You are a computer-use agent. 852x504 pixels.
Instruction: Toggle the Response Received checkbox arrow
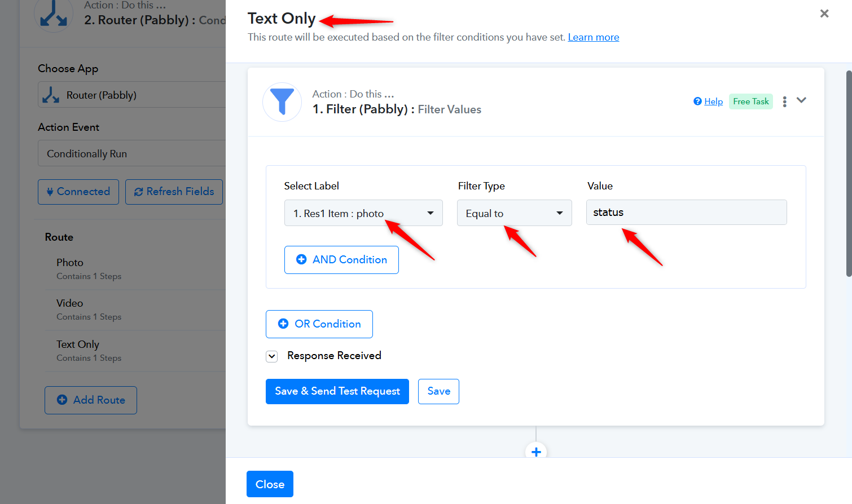[272, 356]
